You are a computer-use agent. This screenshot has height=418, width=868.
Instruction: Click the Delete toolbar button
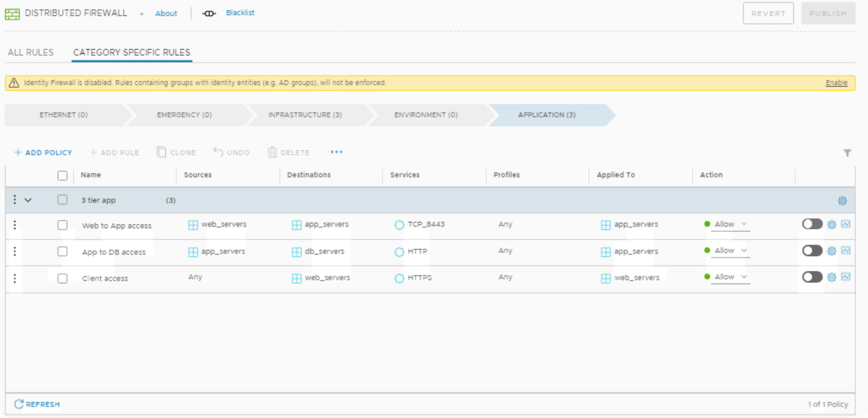(289, 152)
